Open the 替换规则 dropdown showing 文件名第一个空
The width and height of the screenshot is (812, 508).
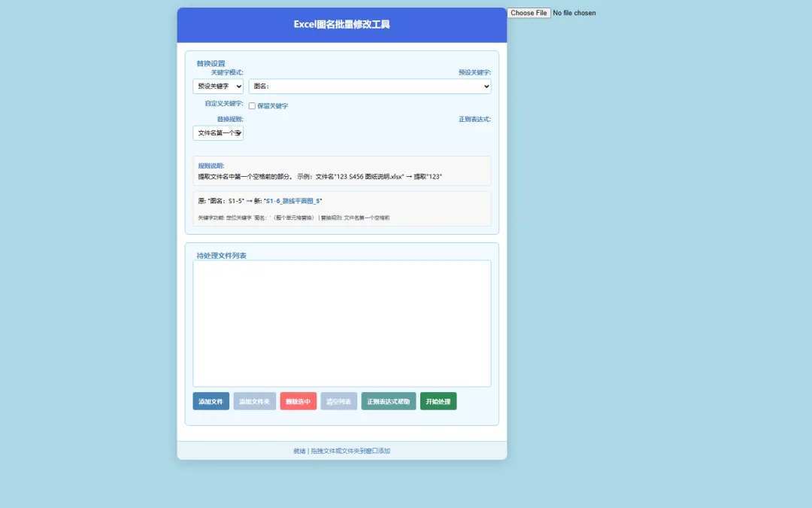pyautogui.click(x=218, y=132)
